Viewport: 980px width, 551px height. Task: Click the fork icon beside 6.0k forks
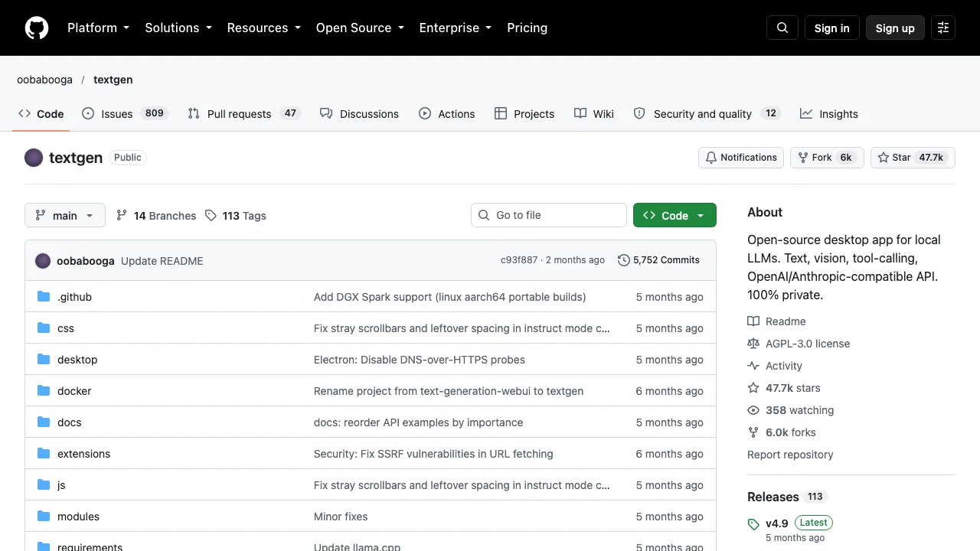[x=753, y=432]
